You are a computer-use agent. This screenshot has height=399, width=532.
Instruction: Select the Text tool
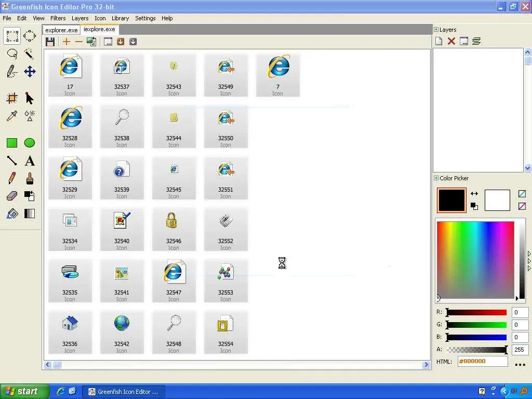coord(30,161)
